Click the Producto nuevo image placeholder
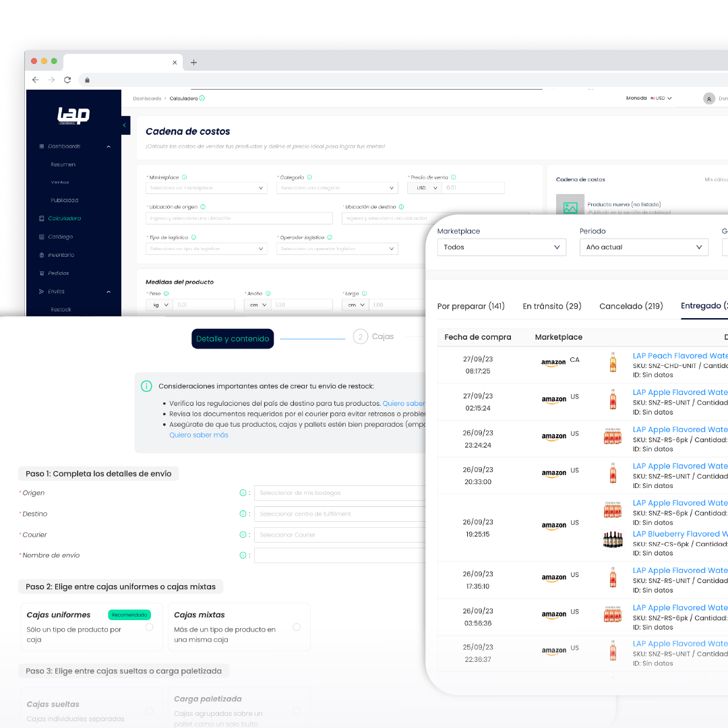Viewport: 728px width, 728px height. (570, 205)
